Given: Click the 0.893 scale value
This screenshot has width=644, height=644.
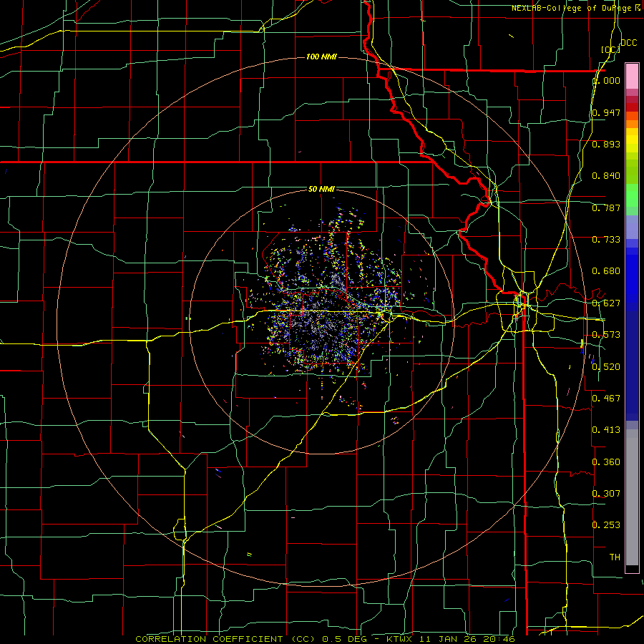Looking at the screenshot, I should [606, 144].
